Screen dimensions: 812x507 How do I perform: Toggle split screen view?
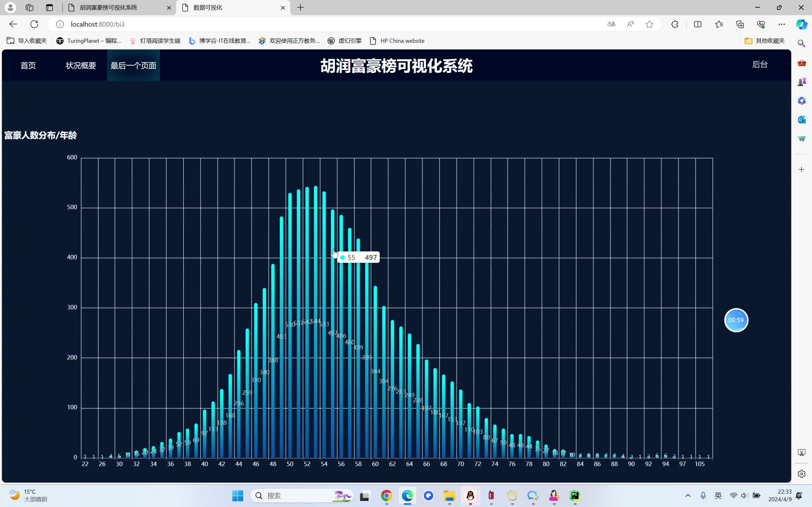pyautogui.click(x=697, y=24)
